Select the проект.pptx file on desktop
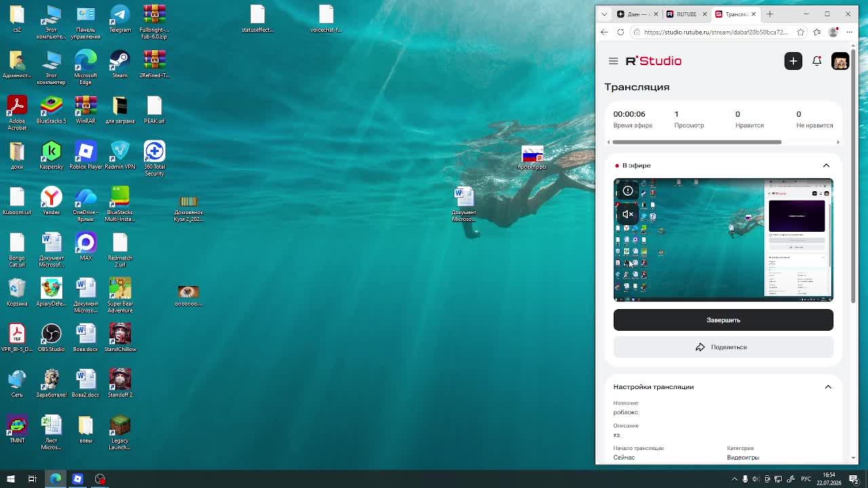The width and height of the screenshot is (868, 488). pyautogui.click(x=532, y=158)
